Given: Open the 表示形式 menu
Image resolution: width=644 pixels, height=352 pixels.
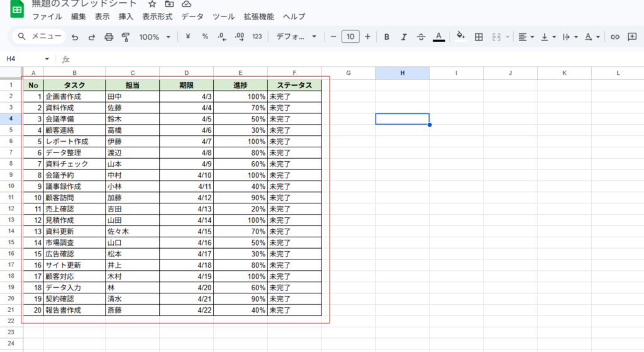Looking at the screenshot, I should tap(157, 17).
